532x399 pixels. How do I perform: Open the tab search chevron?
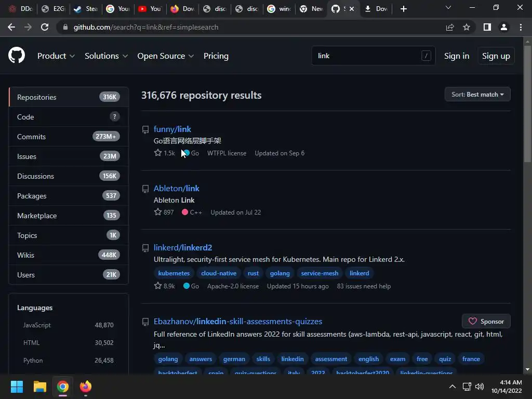pos(448,7)
